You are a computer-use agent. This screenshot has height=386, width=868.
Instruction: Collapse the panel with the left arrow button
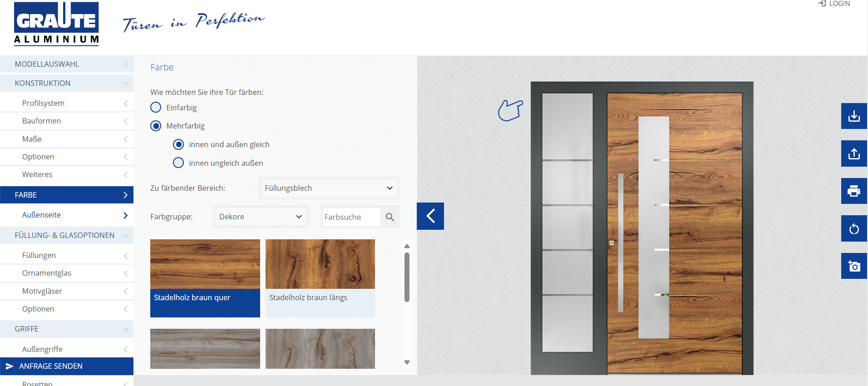430,216
